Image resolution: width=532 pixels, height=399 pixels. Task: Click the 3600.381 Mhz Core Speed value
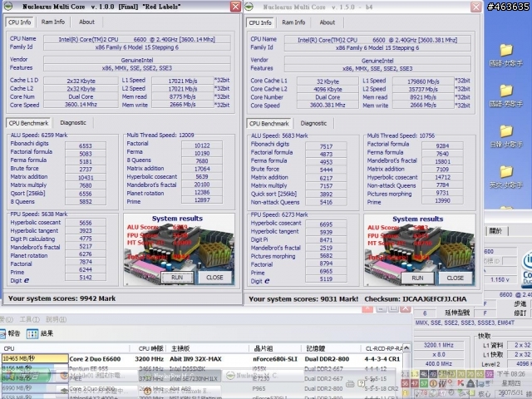pos(328,106)
